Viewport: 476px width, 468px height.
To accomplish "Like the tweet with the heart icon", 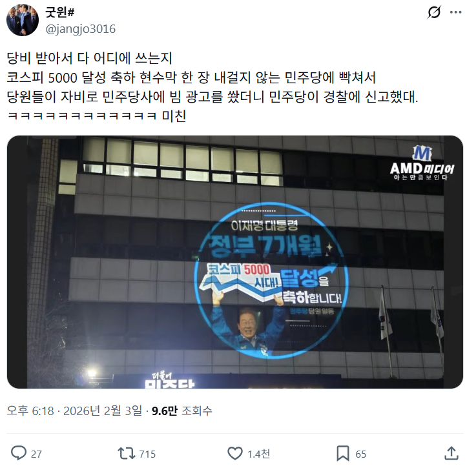I will pos(235,453).
